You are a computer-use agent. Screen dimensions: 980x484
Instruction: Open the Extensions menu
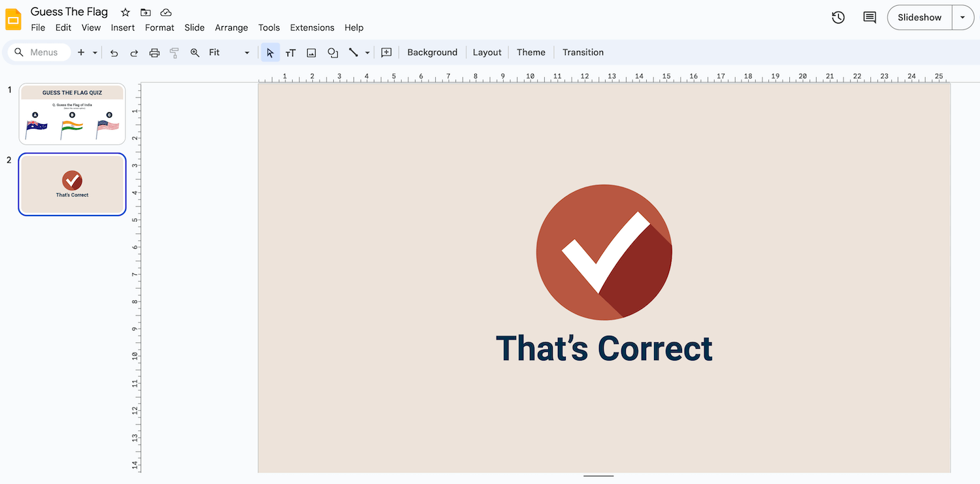[312, 27]
